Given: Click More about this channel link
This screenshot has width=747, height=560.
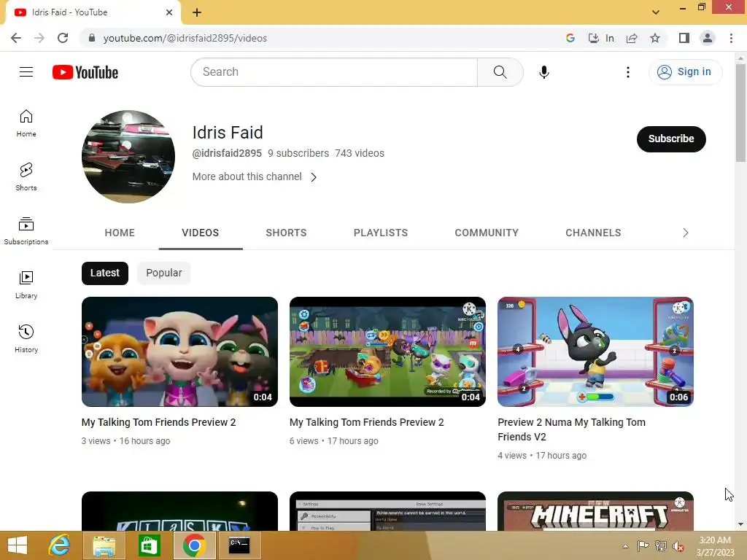Looking at the screenshot, I should [247, 176].
